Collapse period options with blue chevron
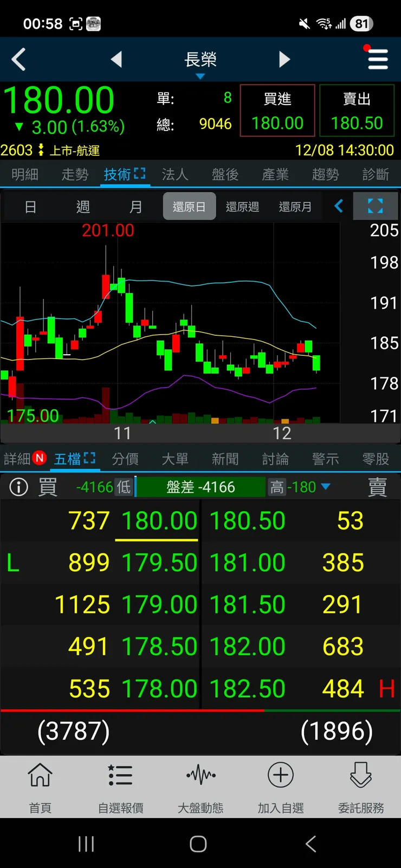The width and height of the screenshot is (401, 868). pos(339,206)
